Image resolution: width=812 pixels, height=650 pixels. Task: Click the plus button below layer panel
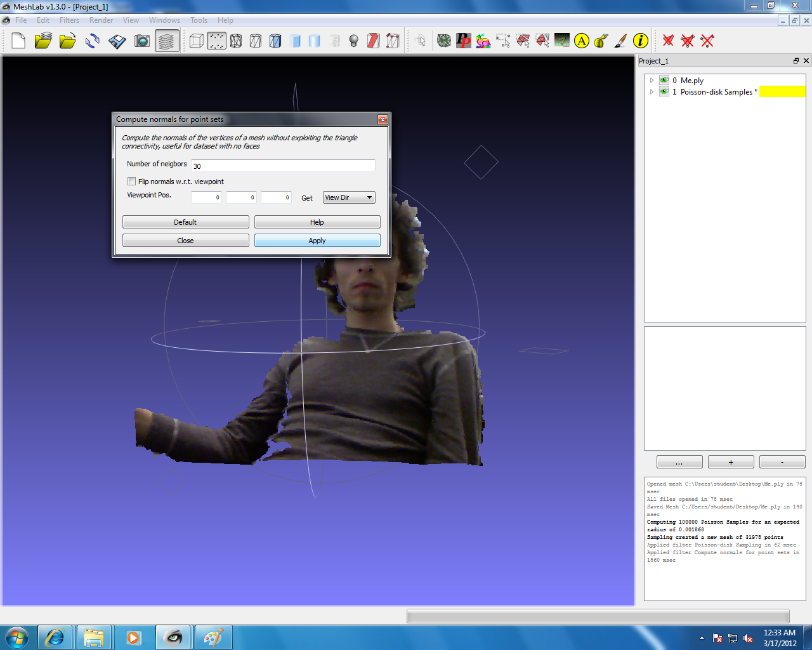731,462
